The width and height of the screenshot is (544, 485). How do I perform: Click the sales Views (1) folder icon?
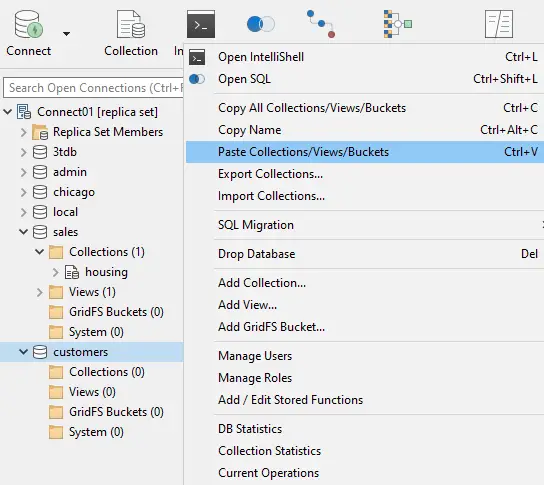click(x=56, y=292)
